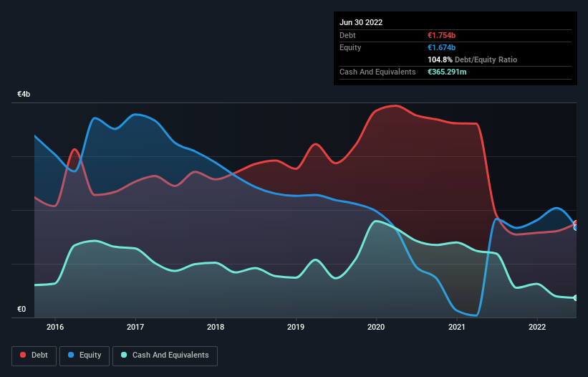Click Cash And Equivalents tooltip label
588x377 pixels.
377,72
